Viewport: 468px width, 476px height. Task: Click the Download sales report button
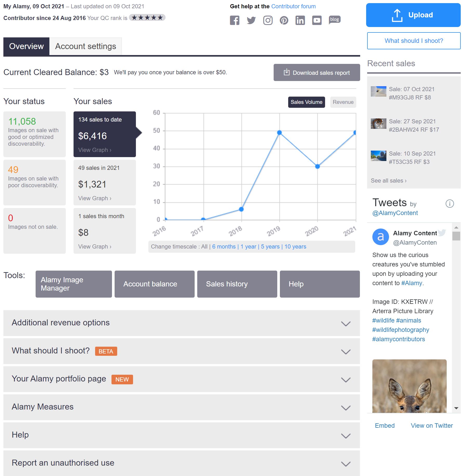[x=316, y=72]
